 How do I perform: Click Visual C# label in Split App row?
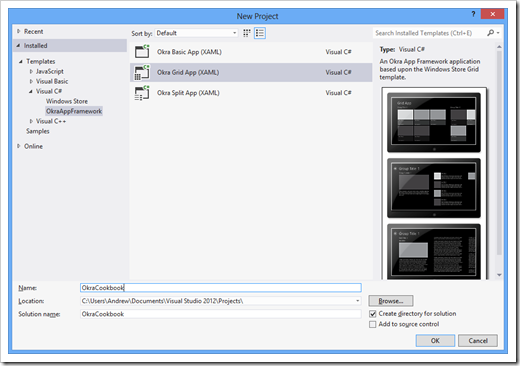point(338,93)
